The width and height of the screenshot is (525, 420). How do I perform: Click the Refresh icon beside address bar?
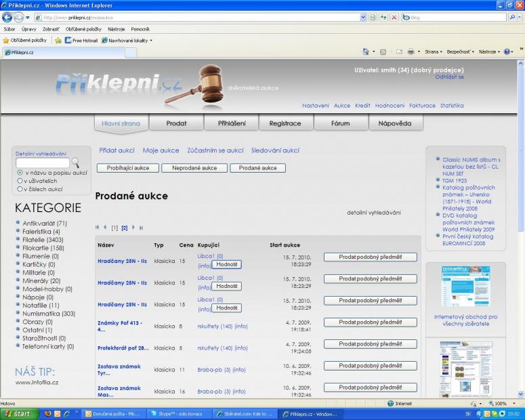pos(383,18)
